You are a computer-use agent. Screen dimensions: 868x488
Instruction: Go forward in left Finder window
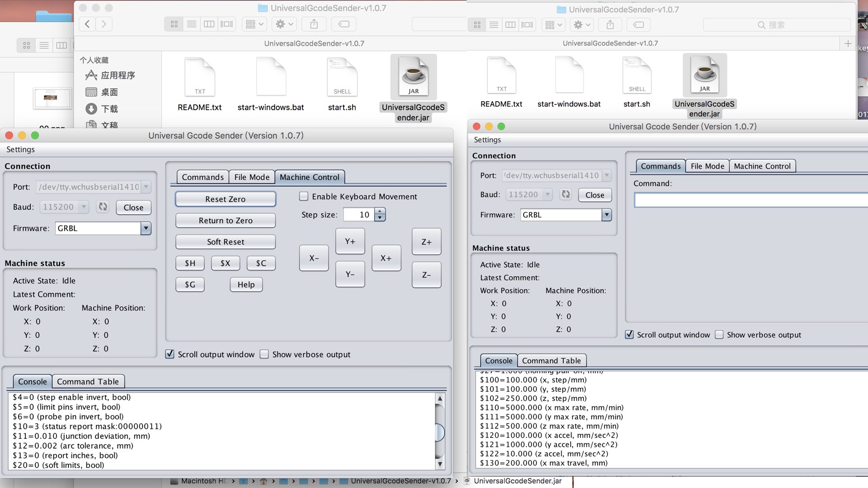tap(104, 24)
